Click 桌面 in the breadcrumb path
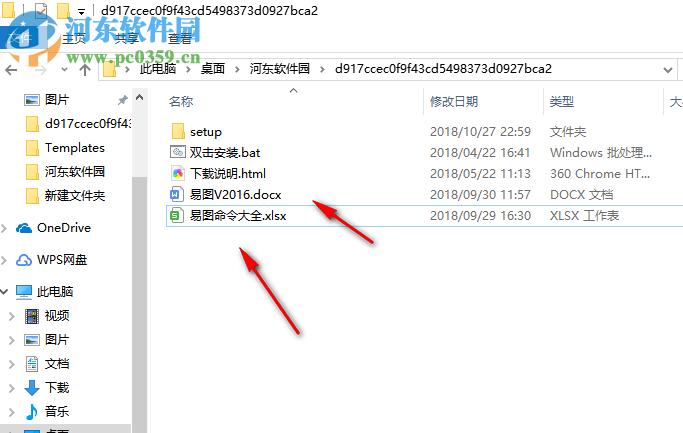 click(x=213, y=69)
